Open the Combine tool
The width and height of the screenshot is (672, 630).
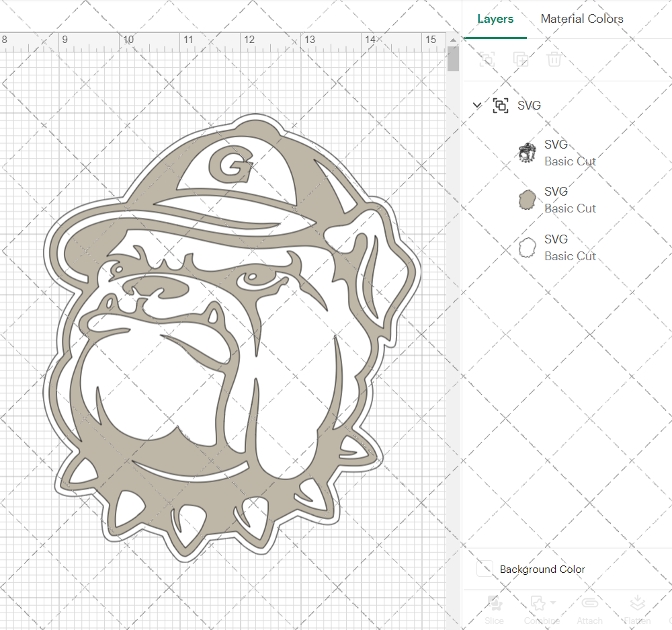tap(542, 610)
